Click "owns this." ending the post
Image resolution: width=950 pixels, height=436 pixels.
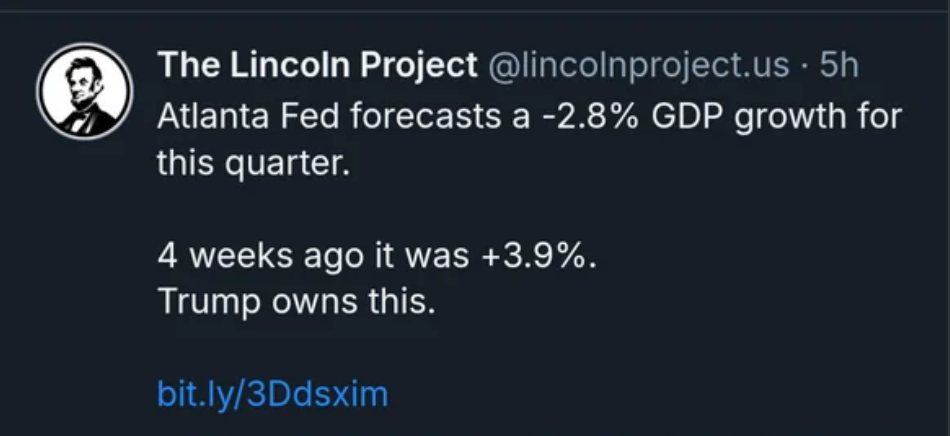tap(354, 302)
